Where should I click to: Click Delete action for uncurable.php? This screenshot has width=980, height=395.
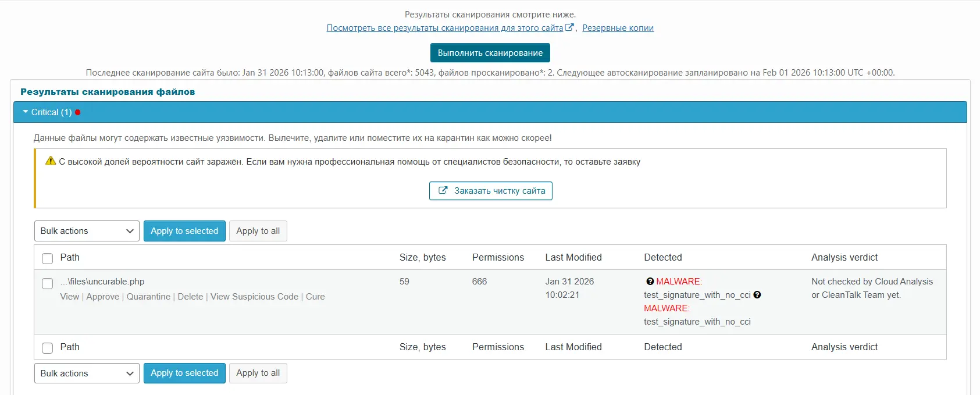190,297
